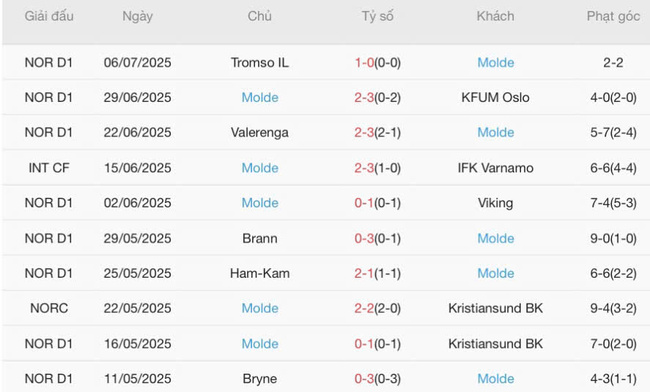This screenshot has width=650, height=392.
Task: Click the Phạt góc column header
Action: [x=613, y=16]
